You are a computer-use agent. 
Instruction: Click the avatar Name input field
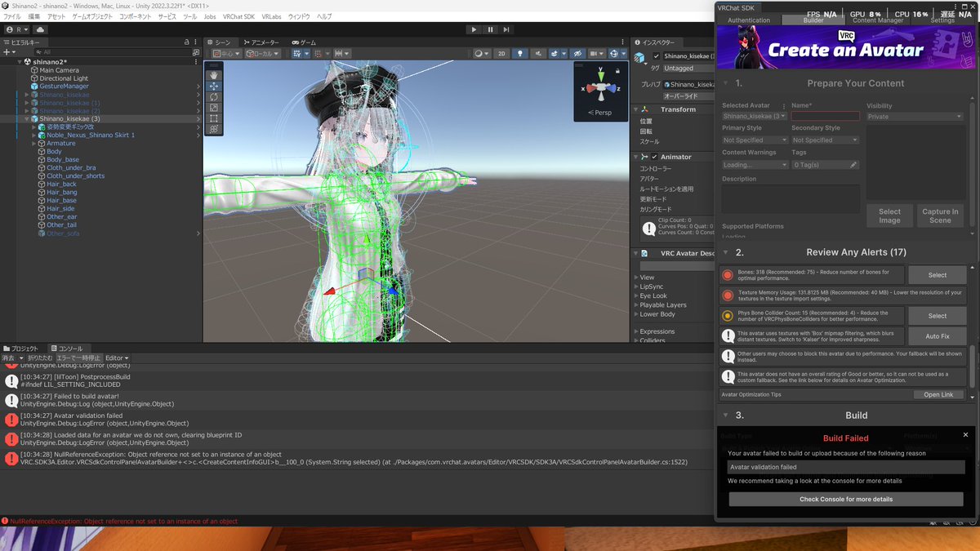pos(825,117)
